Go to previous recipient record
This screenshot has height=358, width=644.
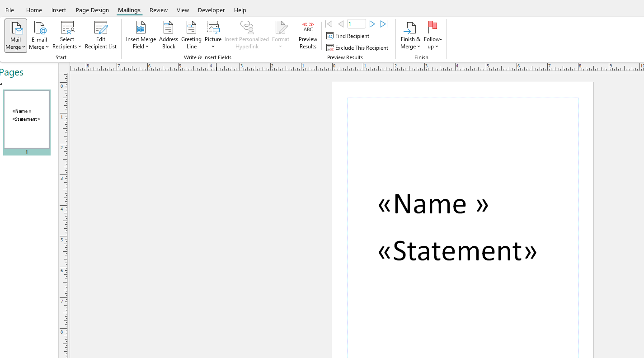tap(341, 24)
